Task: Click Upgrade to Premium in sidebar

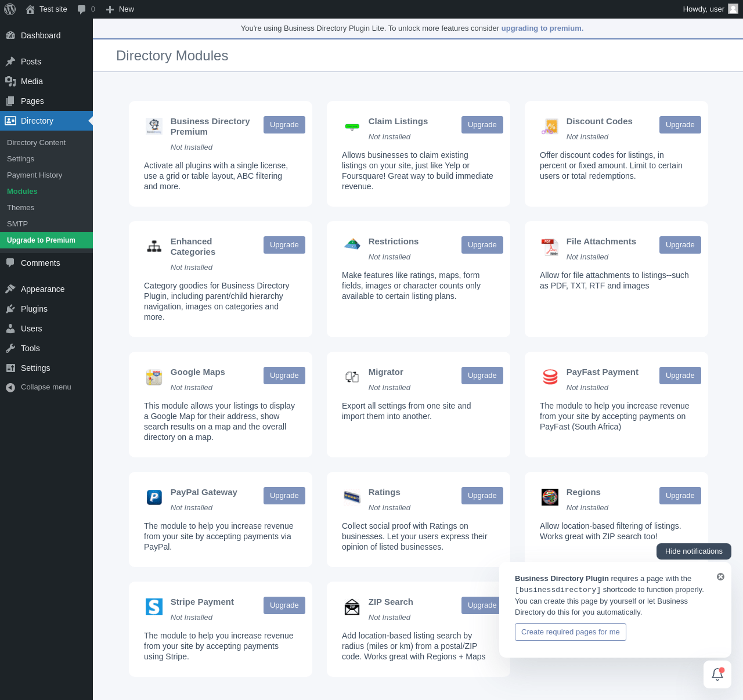Action: [x=46, y=240]
